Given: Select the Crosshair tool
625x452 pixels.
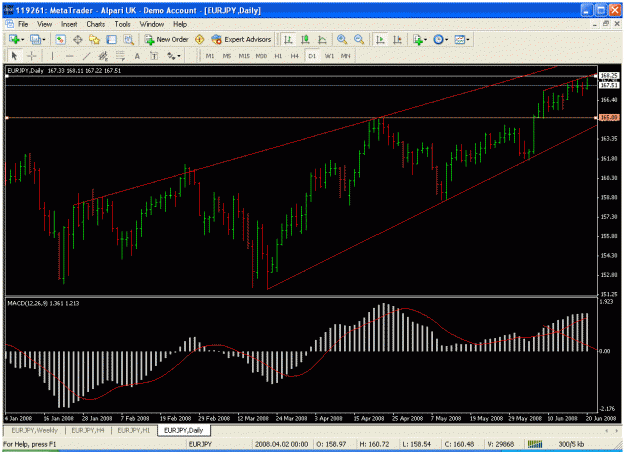Looking at the screenshot, I should (x=31, y=56).
